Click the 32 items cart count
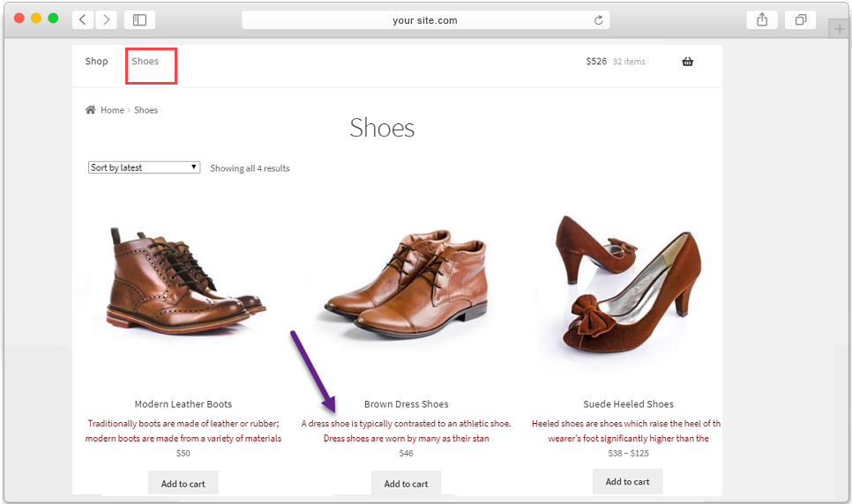 [629, 62]
